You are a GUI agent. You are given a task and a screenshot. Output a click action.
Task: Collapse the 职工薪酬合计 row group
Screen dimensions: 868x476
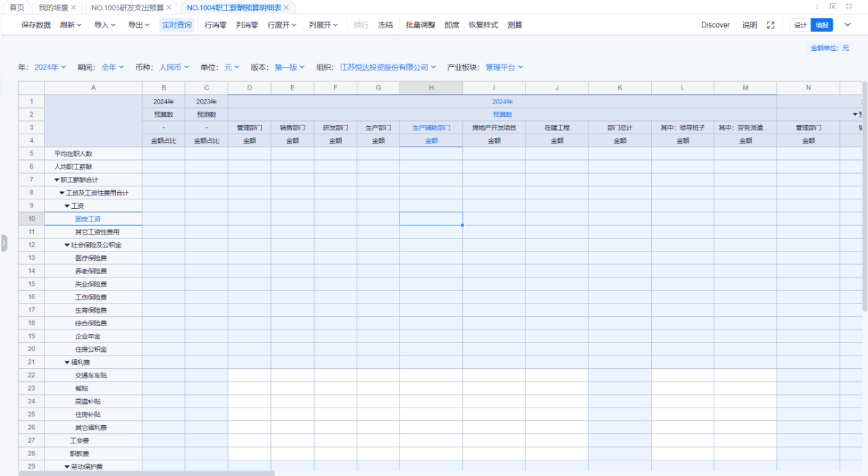pos(57,180)
